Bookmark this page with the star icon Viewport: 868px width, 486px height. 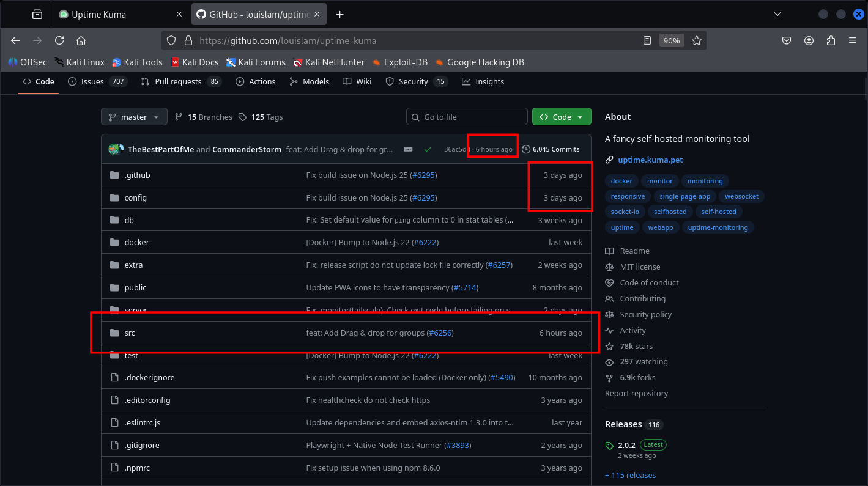click(696, 40)
